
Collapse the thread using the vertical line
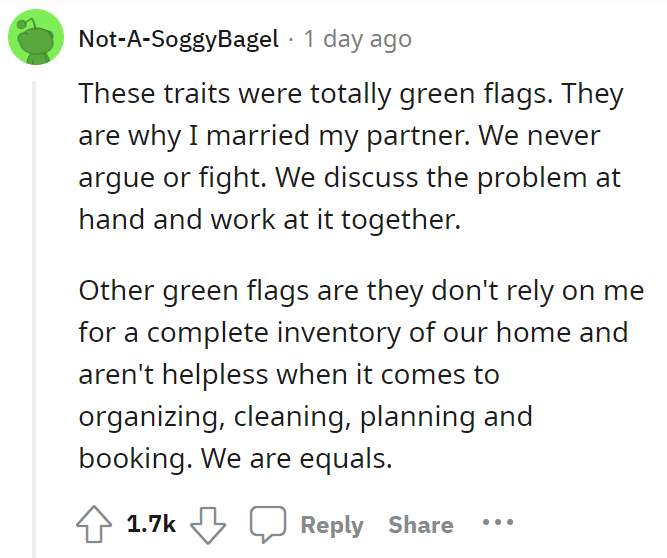coord(34,319)
